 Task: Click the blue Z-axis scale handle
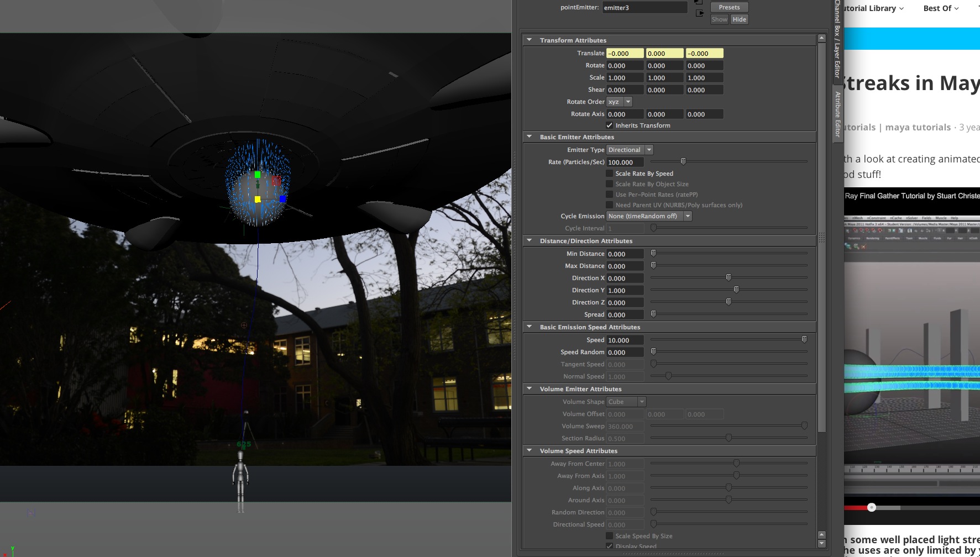pos(282,199)
